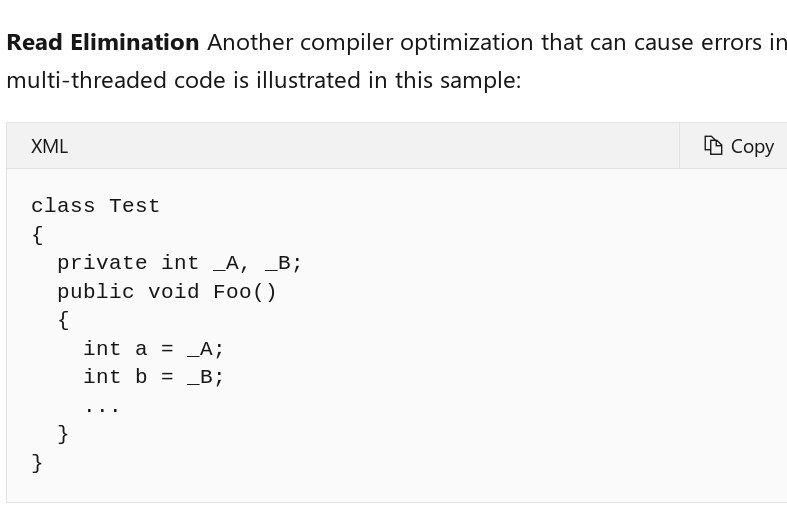
Task: Click the final closing brace of class
Action: click(37, 463)
